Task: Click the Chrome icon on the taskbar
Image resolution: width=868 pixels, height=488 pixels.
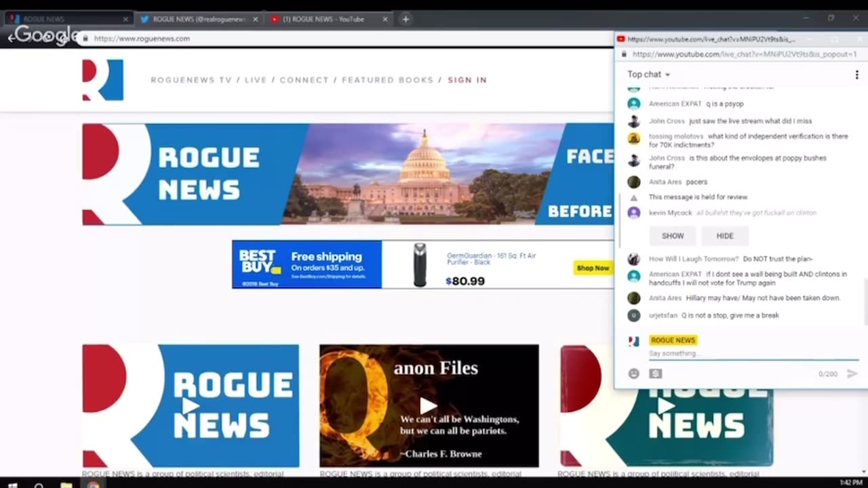Action: click(x=93, y=484)
